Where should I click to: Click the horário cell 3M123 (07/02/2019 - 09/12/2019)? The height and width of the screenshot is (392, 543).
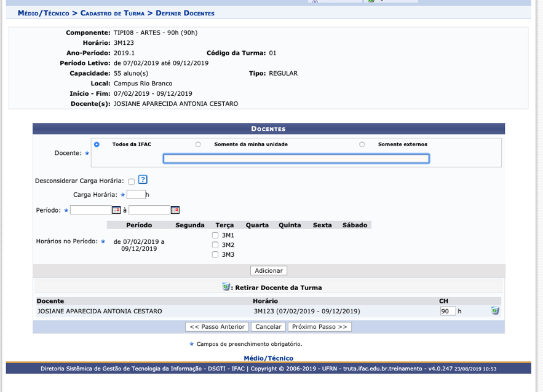pos(307,311)
